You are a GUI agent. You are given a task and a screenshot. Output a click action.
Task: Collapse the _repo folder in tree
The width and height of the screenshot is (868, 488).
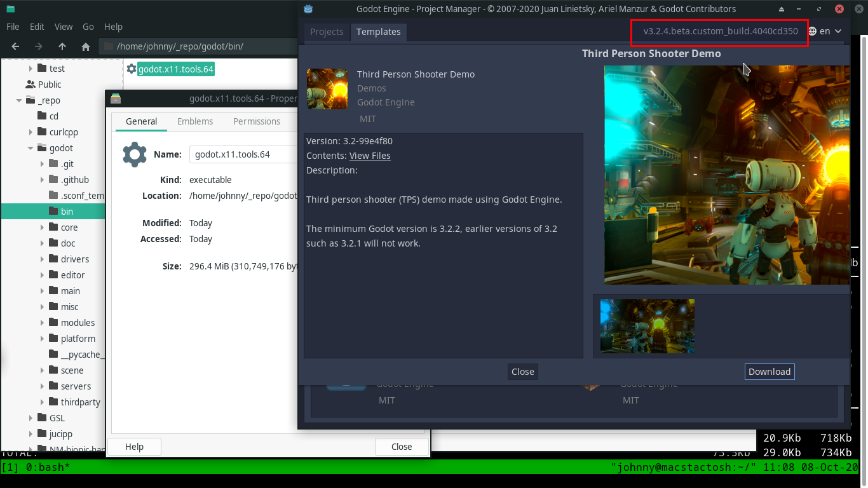tap(19, 100)
